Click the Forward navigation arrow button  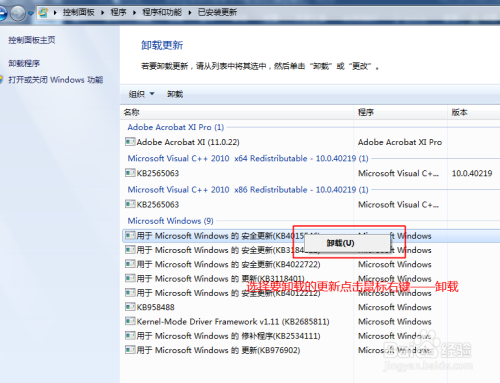(x=17, y=13)
